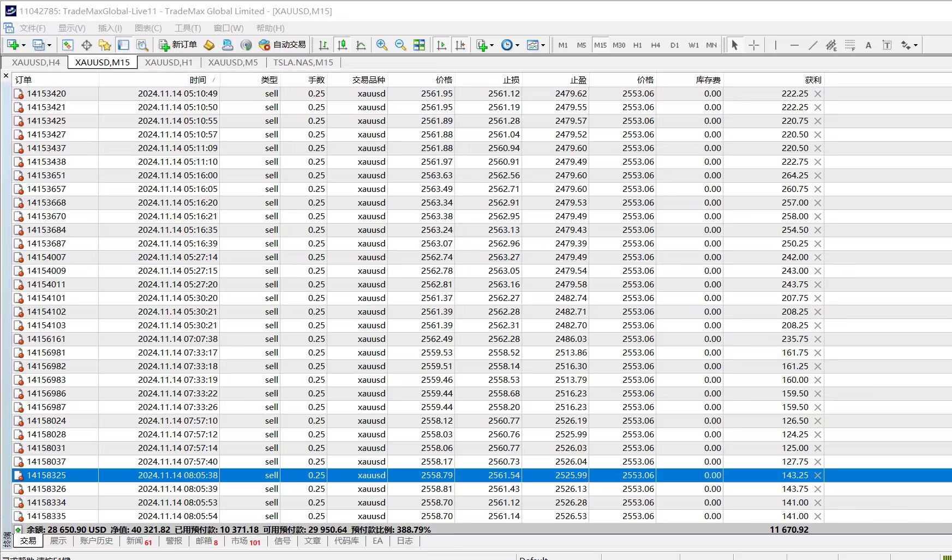This screenshot has width=952, height=560.
Task: Select the Fibonacci retracement tool
Action: [x=850, y=45]
